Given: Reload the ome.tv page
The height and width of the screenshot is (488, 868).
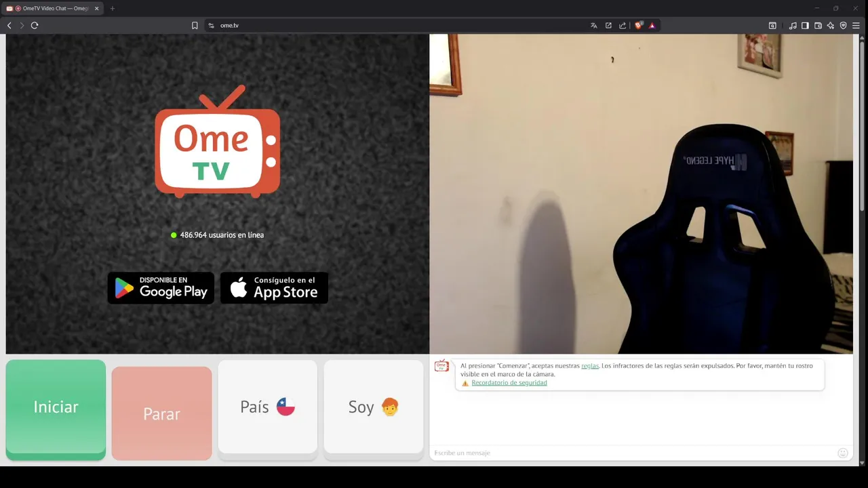Looking at the screenshot, I should 35,25.
